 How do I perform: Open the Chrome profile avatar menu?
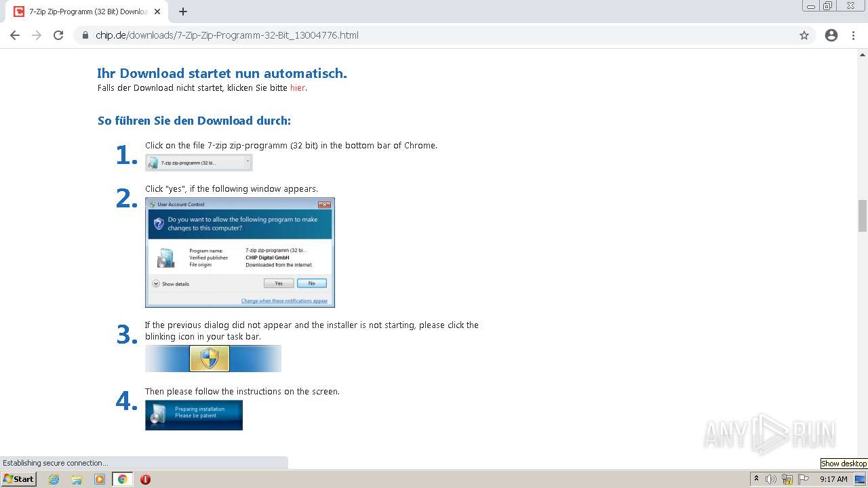(x=831, y=35)
